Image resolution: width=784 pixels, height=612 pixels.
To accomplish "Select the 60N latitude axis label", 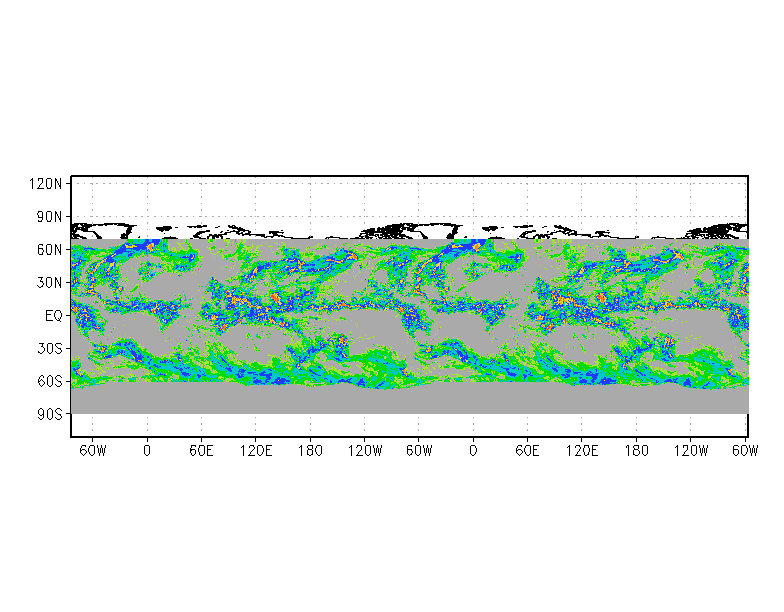I will click(49, 250).
